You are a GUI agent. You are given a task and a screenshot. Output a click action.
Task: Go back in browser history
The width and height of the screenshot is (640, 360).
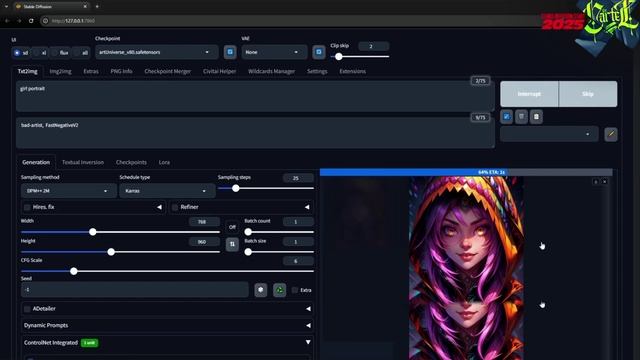pyautogui.click(x=7, y=20)
